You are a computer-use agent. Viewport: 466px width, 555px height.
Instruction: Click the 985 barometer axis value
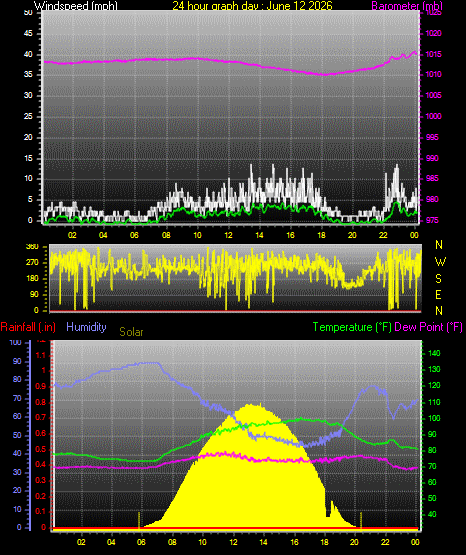[432, 178]
